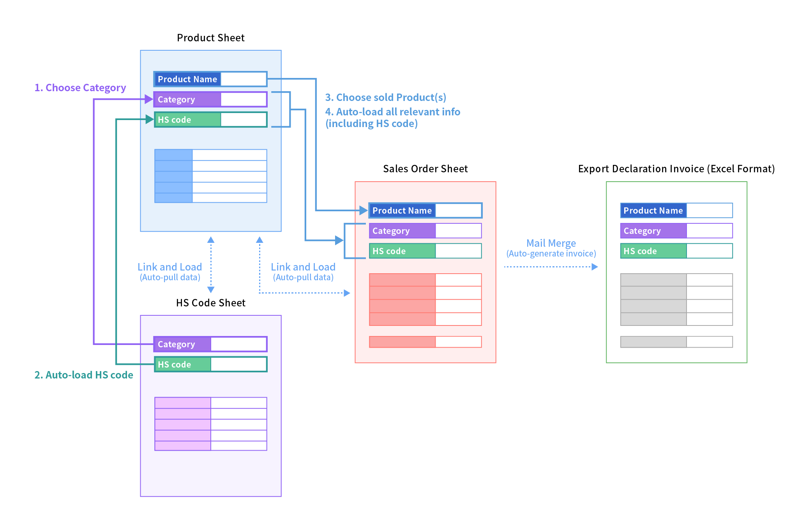812x527 pixels.
Task: Click the blue table in Product Sheet
Action: 210,176
